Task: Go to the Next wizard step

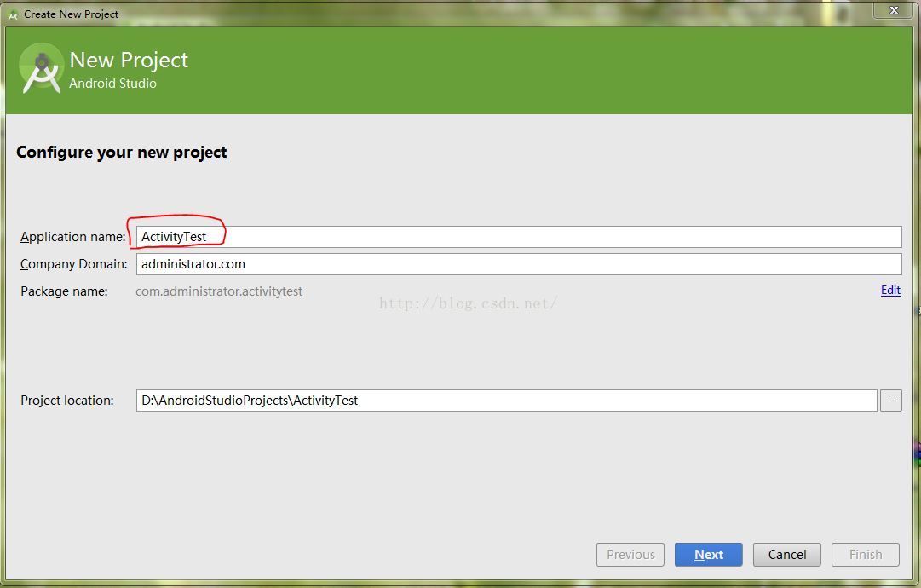Action: 708,555
